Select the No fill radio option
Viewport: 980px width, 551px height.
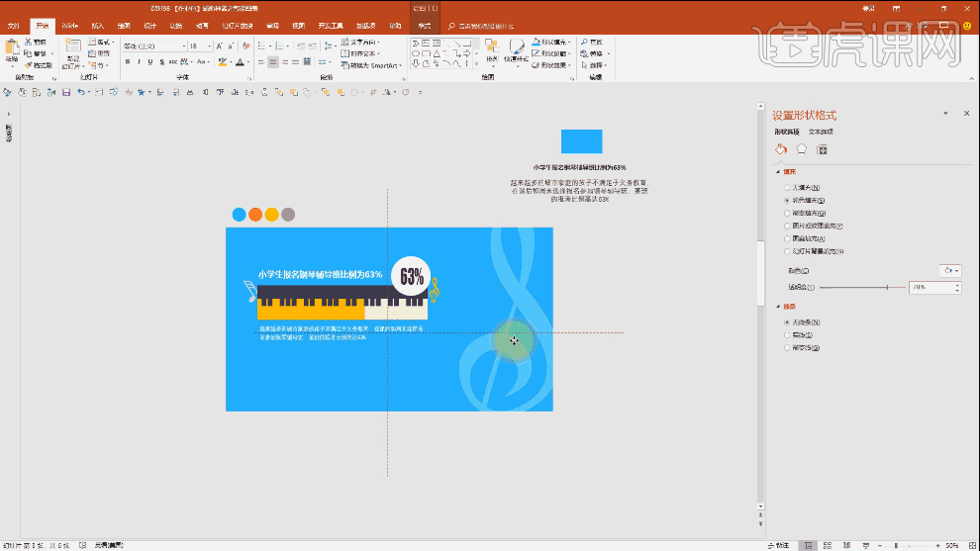coord(787,187)
